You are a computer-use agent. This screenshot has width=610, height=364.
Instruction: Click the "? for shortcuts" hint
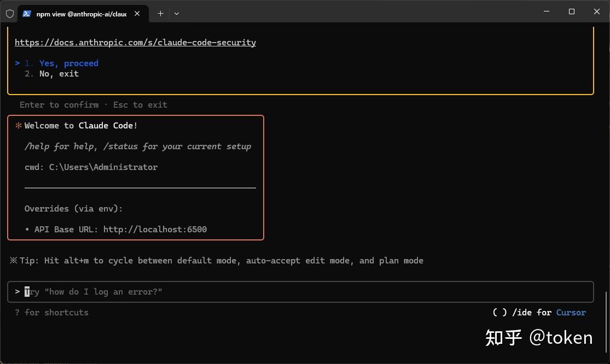(52, 313)
